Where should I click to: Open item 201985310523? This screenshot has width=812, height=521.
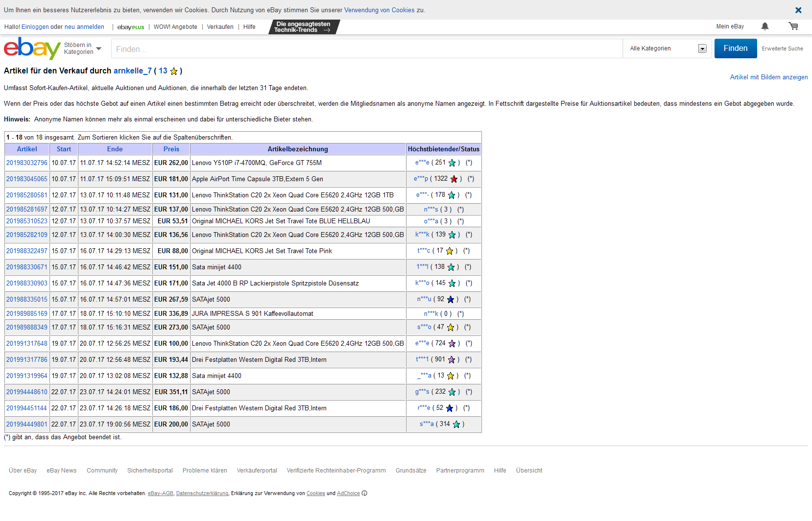coord(27,221)
